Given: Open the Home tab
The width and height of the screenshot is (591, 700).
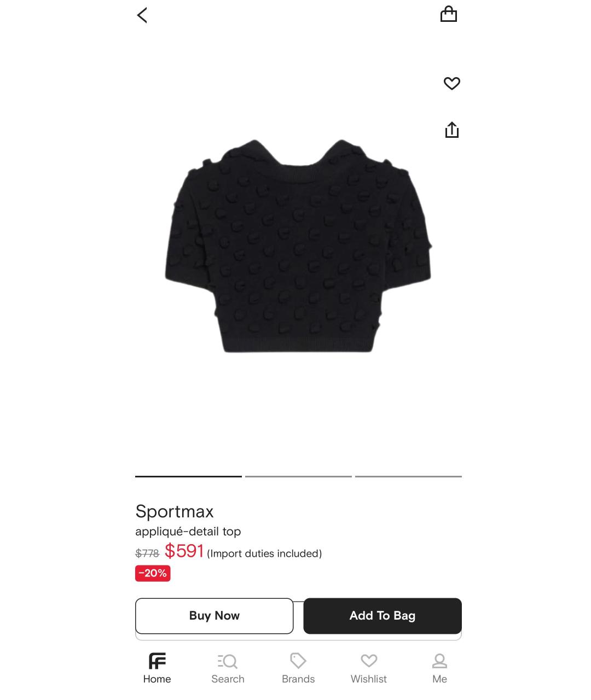Looking at the screenshot, I should click(157, 668).
